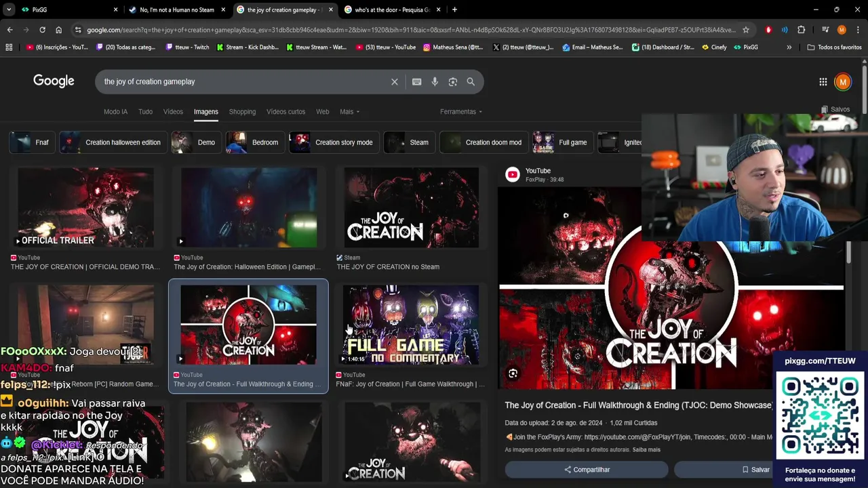The width and height of the screenshot is (868, 488).
Task: Select the Web search tab
Action: coord(323,112)
